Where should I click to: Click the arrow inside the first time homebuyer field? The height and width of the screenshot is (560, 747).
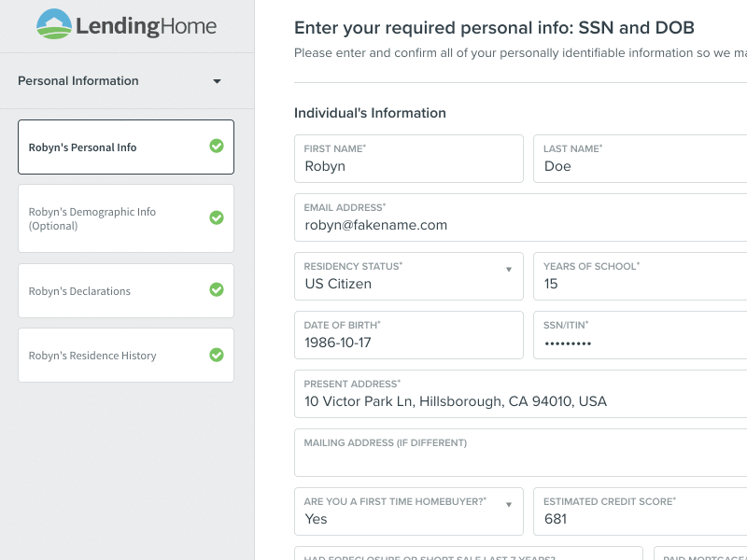pos(509,505)
